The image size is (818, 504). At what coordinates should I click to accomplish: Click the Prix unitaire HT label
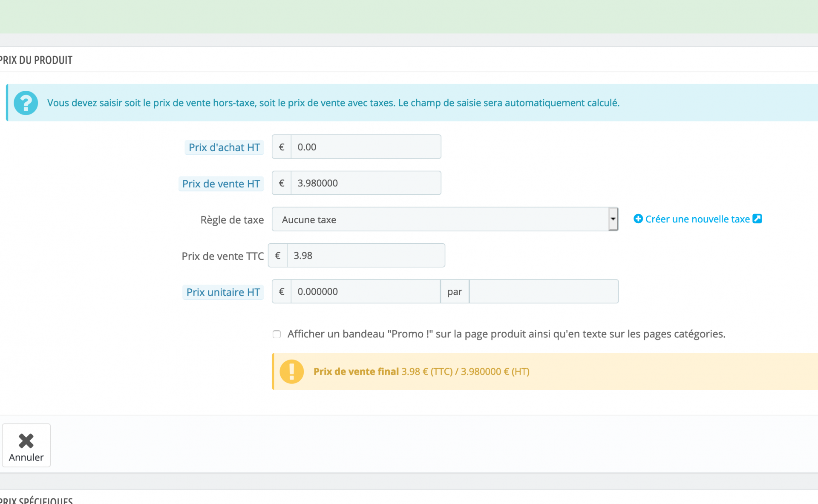[x=223, y=292]
